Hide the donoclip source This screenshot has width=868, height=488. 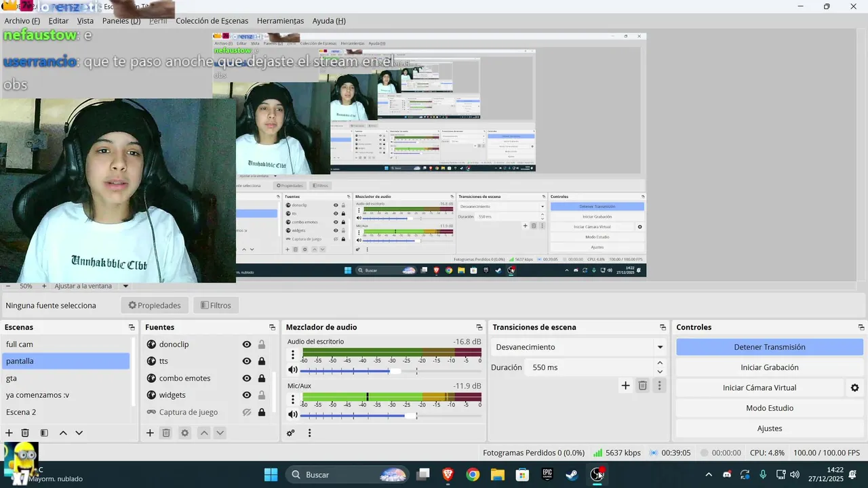tap(247, 344)
